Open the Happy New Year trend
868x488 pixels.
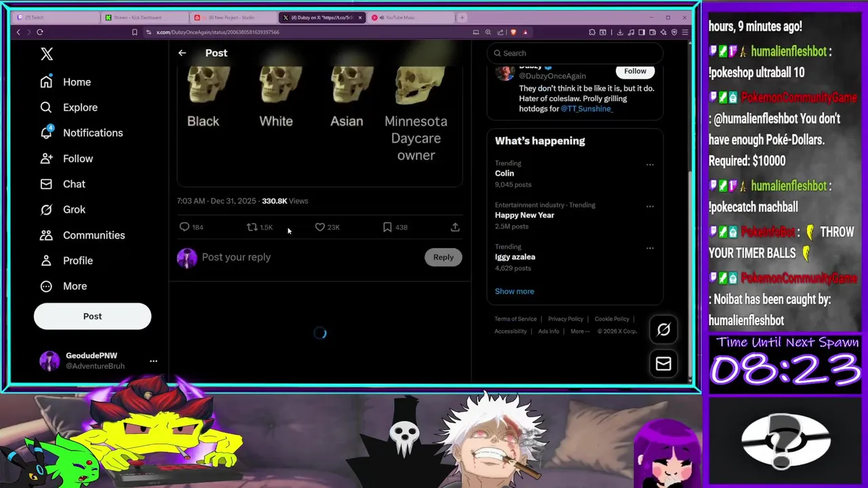(x=524, y=216)
